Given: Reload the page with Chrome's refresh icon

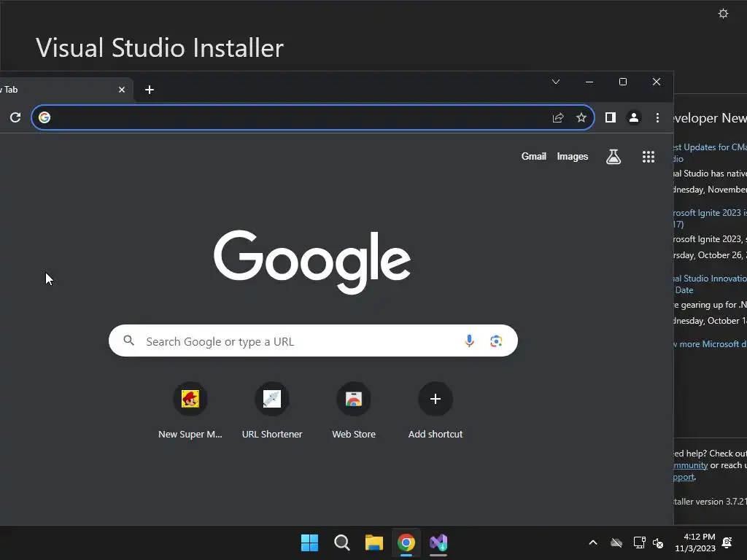Looking at the screenshot, I should 15,117.
